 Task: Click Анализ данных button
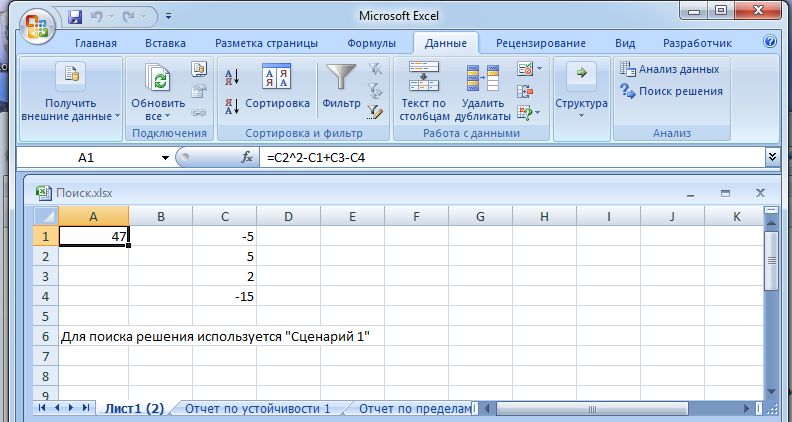point(670,69)
